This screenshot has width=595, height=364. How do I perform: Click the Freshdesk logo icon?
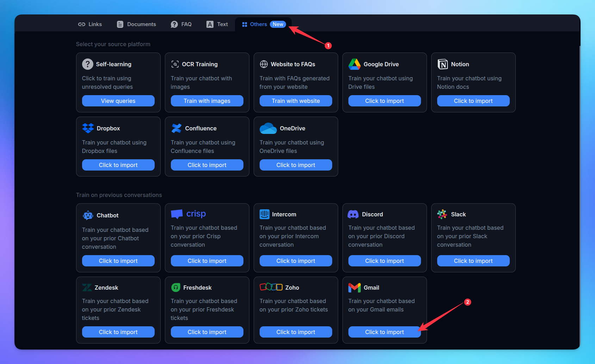176,288
